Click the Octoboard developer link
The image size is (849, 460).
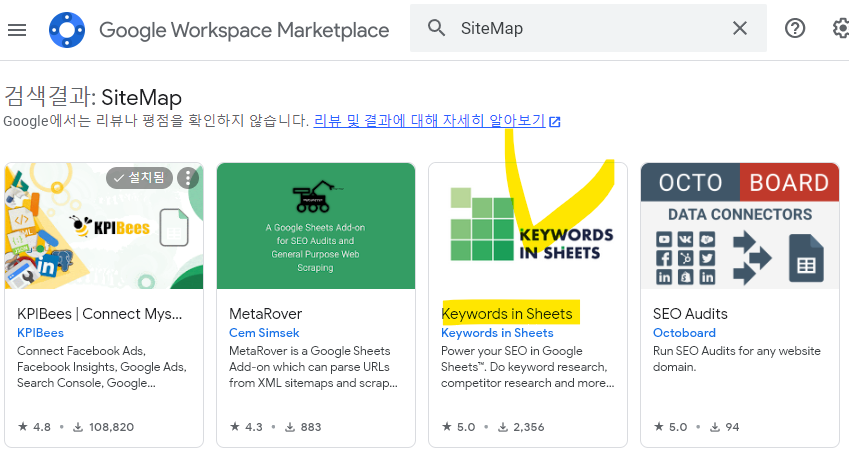pyautogui.click(x=684, y=333)
